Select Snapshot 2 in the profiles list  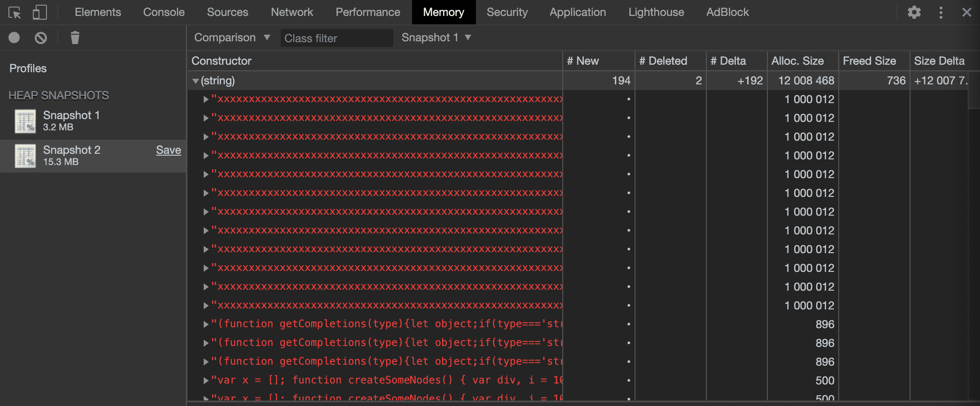[71, 155]
